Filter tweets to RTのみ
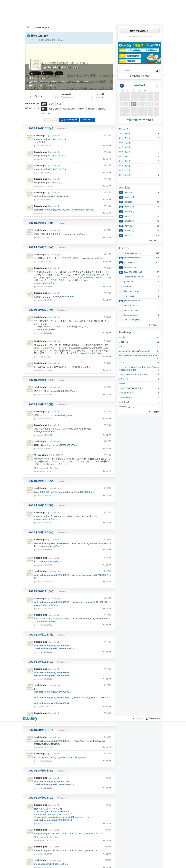186x868 pixels. (82, 109)
